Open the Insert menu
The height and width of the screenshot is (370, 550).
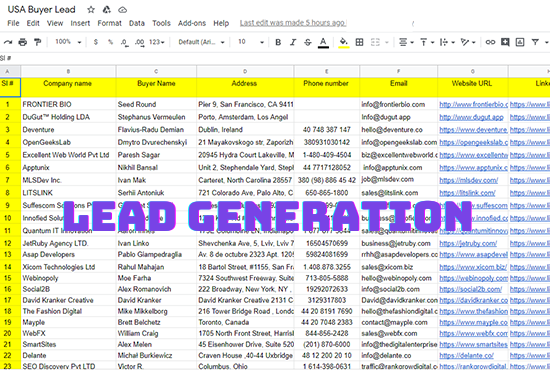pos(80,23)
